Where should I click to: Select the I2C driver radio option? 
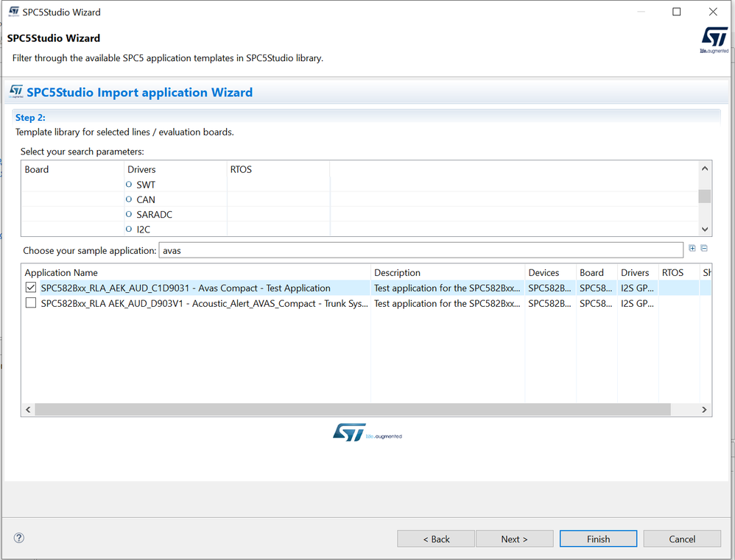[128, 230]
